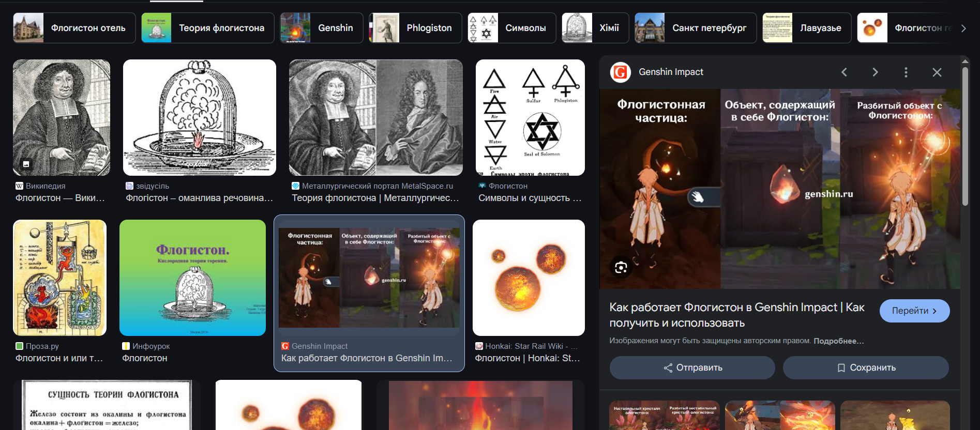This screenshot has height=430, width=980.
Task: Open the Сущность теории флогистона text thumbnail
Action: 107,405
